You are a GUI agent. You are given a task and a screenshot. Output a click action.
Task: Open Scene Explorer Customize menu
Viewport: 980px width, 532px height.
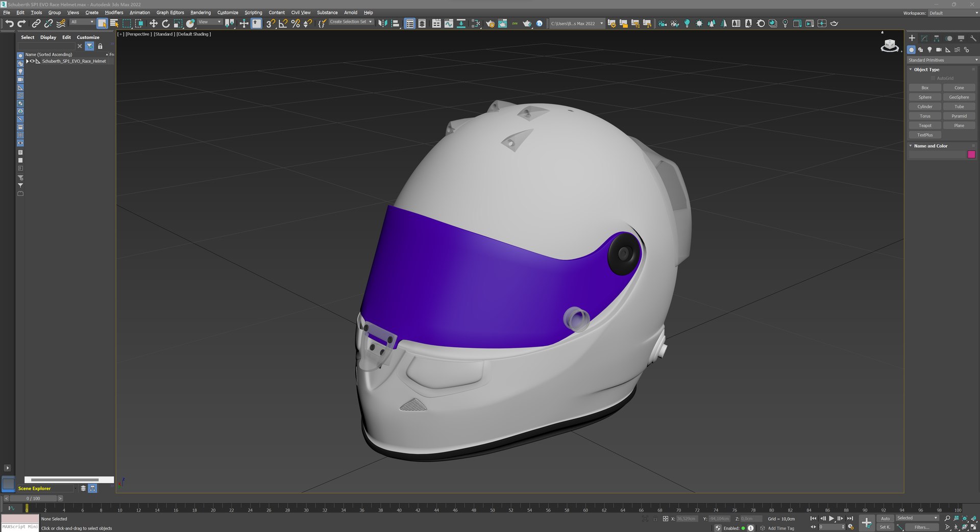click(x=88, y=37)
